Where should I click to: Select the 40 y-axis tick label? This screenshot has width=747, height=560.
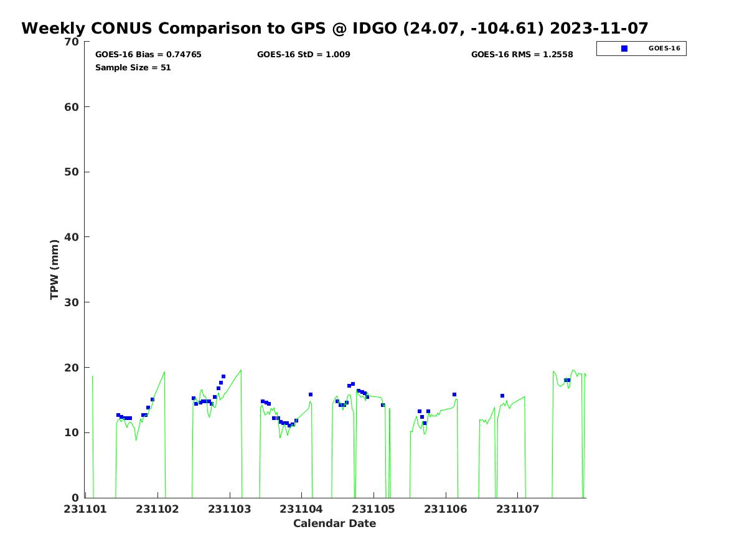click(72, 237)
